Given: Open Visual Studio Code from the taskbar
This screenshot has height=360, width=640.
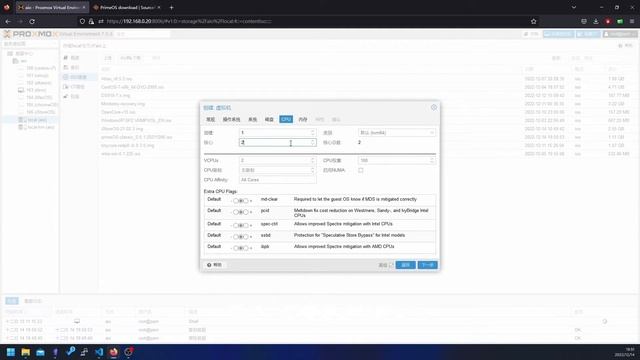Looking at the screenshot, I should pos(99,352).
